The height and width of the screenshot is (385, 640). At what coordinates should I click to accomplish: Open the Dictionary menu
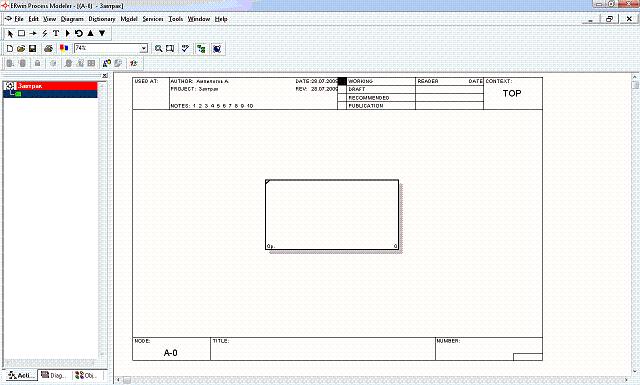[102, 19]
